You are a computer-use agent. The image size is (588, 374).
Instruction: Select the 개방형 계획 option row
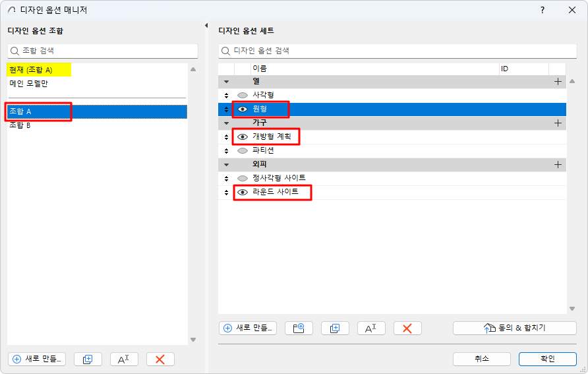point(392,137)
